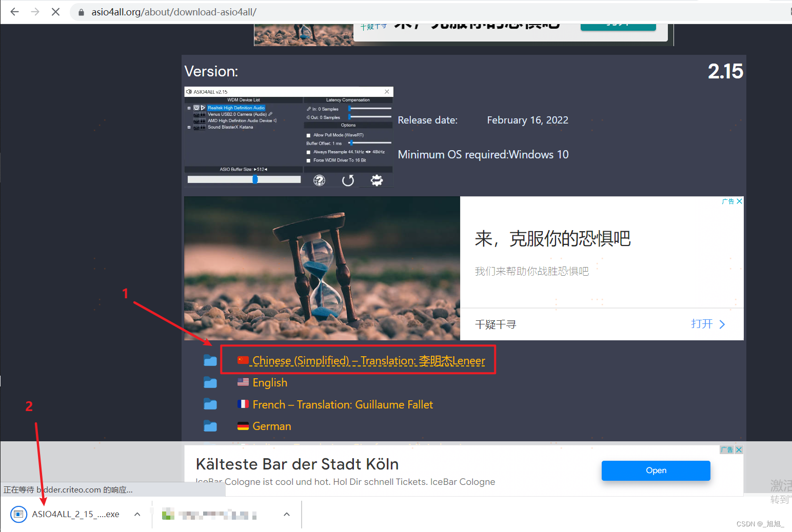Viewport: 792px width, 532px height.
Task: Click folder icon beside English
Action: coord(210,382)
